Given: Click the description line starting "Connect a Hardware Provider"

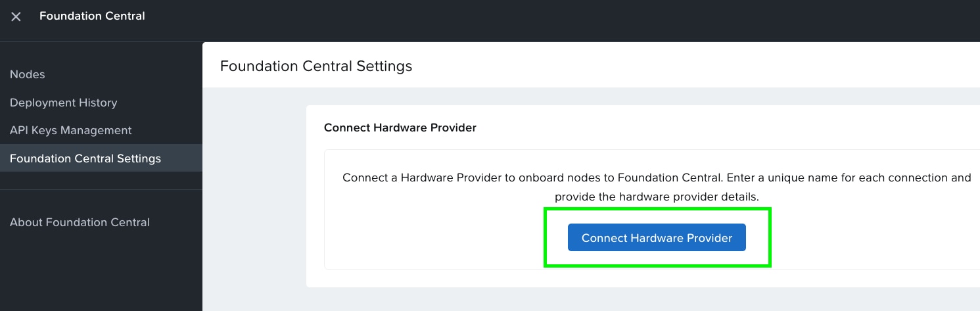Looking at the screenshot, I should pyautogui.click(x=657, y=178).
